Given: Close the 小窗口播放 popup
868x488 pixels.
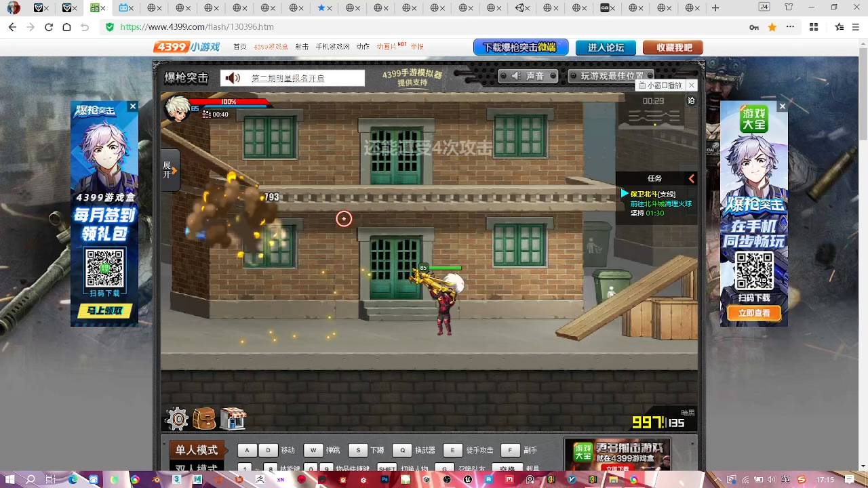Looking at the screenshot, I should tap(691, 85).
